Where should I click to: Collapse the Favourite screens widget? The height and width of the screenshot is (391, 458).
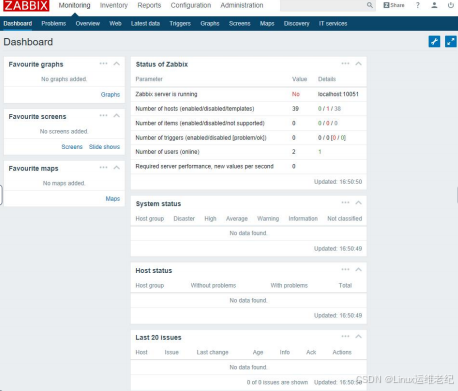click(x=116, y=115)
